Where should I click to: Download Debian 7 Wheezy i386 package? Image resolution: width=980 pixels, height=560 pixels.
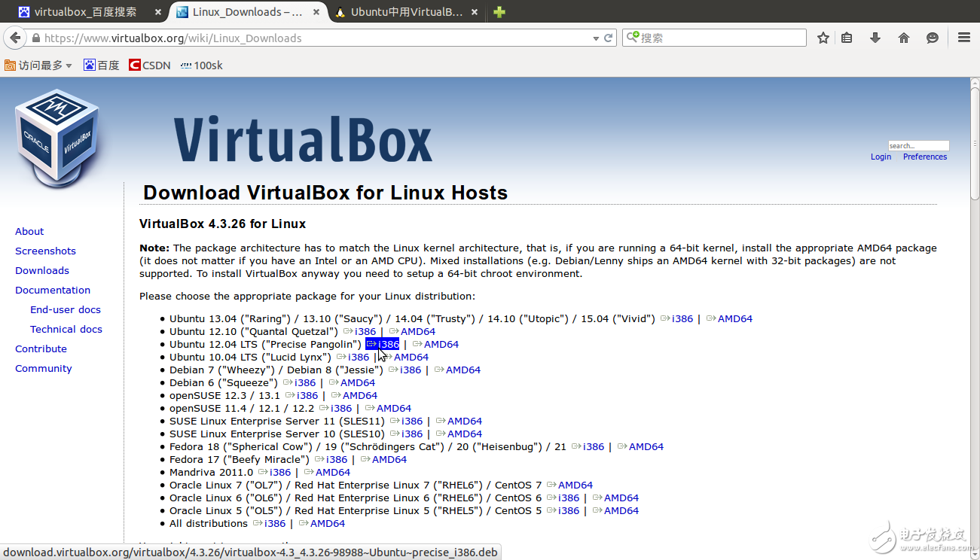point(405,370)
